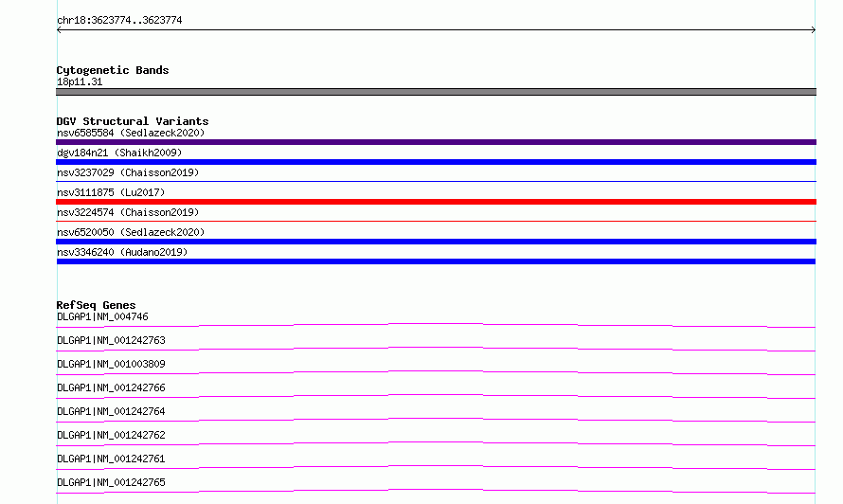843x504 pixels.
Task: Select the DGV Structural Variants heading
Action: [133, 121]
